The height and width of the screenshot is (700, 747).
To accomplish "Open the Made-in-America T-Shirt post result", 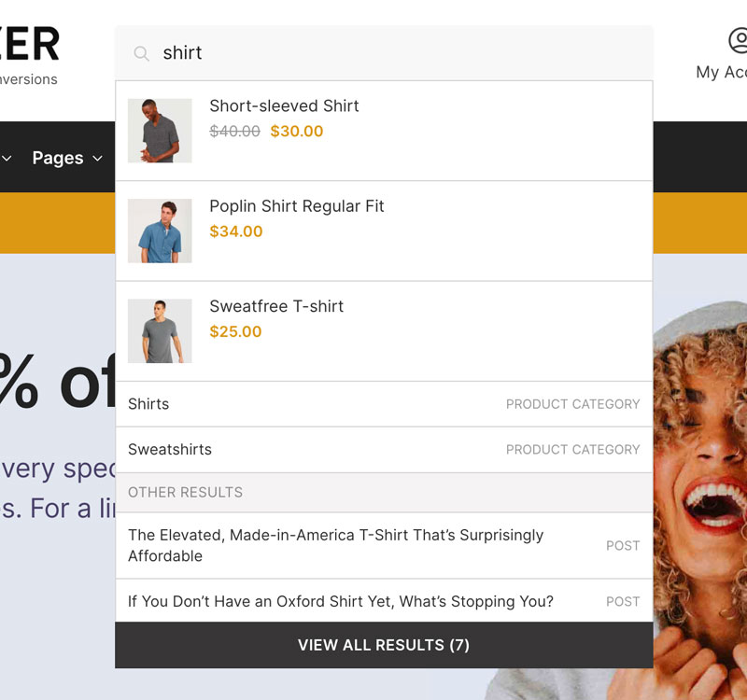I will pos(384,545).
